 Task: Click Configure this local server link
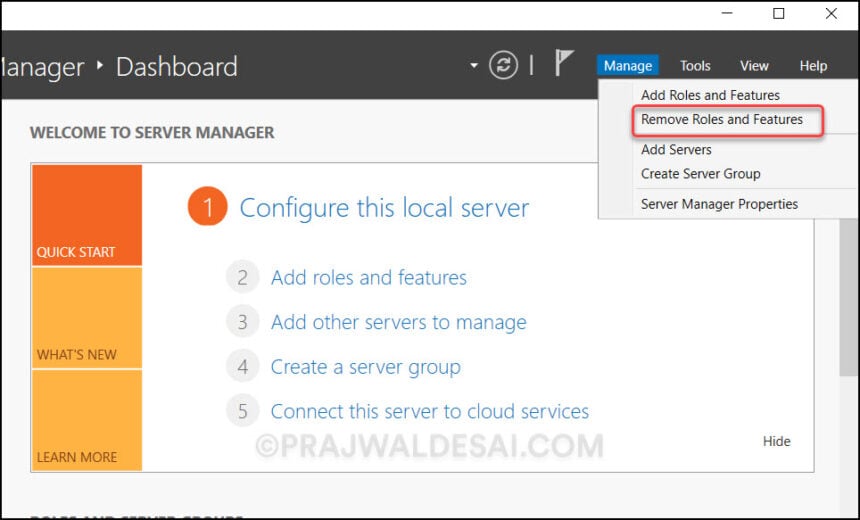click(384, 208)
